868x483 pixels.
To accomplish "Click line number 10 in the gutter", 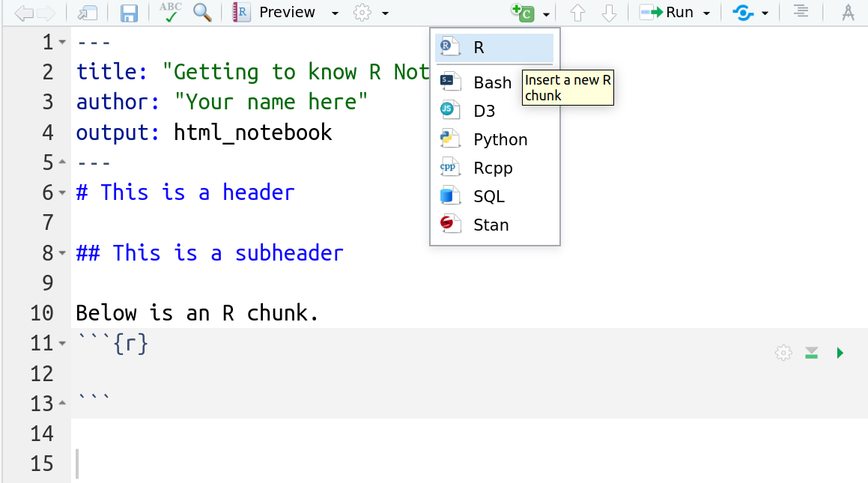I will (41, 313).
